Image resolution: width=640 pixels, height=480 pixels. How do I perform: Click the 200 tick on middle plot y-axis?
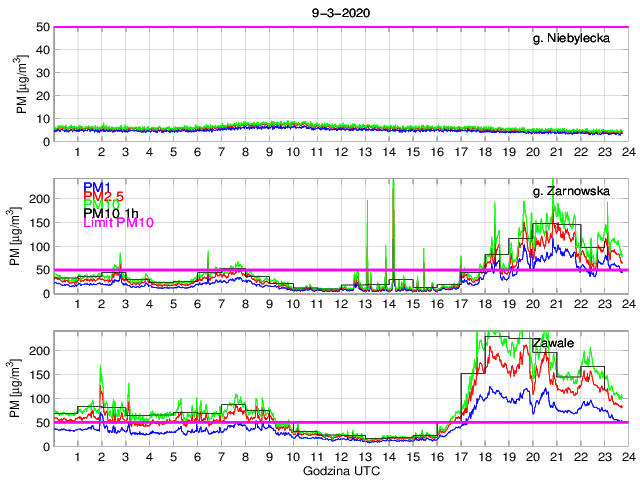point(40,198)
